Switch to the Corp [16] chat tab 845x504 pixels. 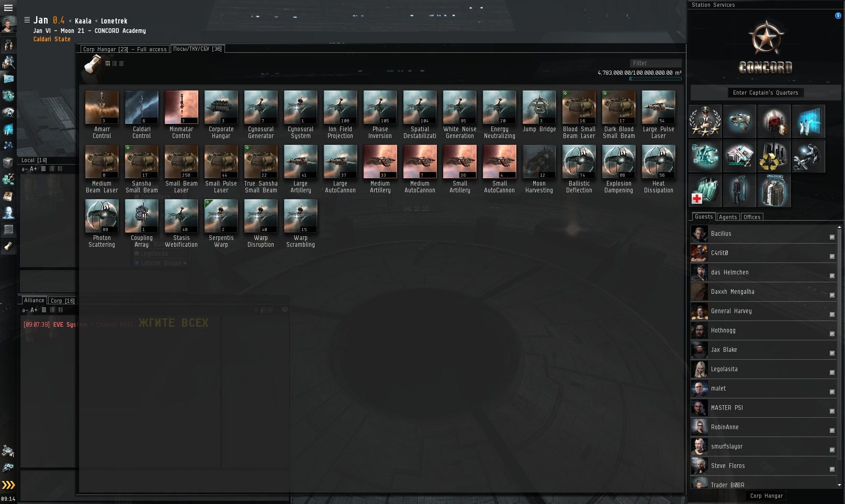pos(63,301)
